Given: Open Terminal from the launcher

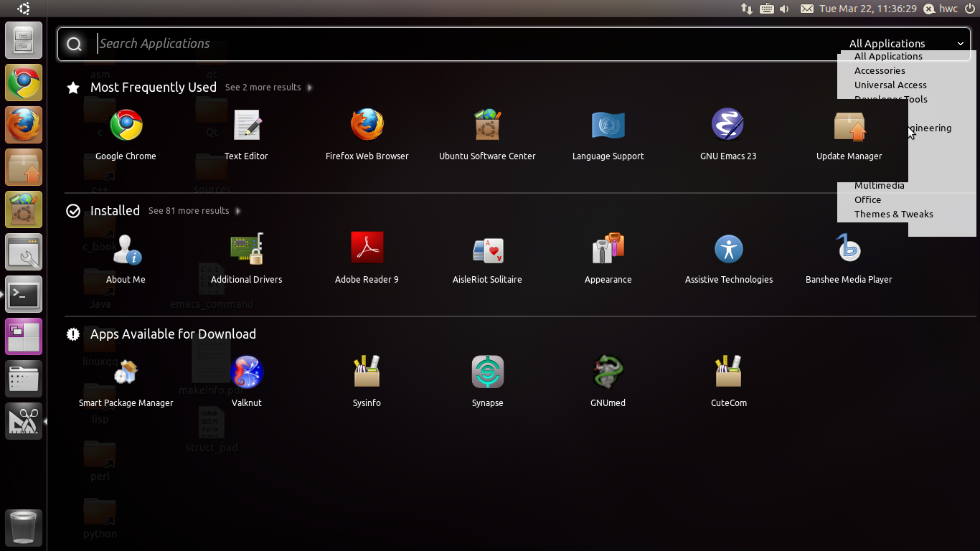Looking at the screenshot, I should [24, 294].
